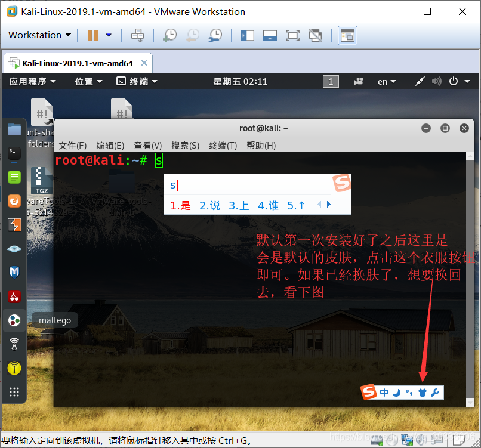
Task: Open the TGZ archive desktop file
Action: 41,181
